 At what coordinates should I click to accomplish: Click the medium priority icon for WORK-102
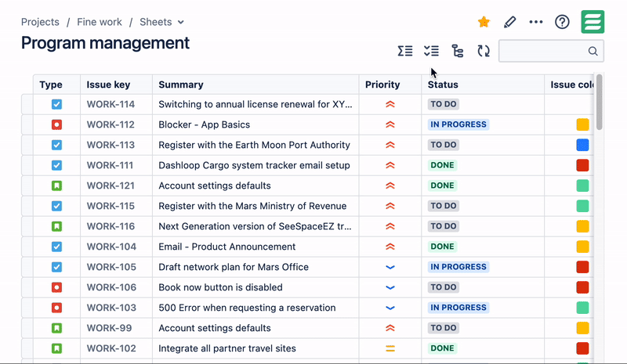[390, 348]
